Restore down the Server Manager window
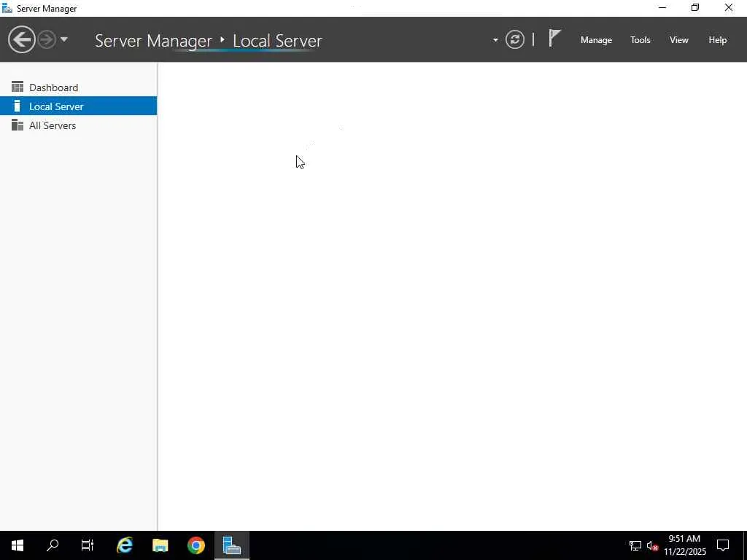Image resolution: width=747 pixels, height=560 pixels. 695,7
